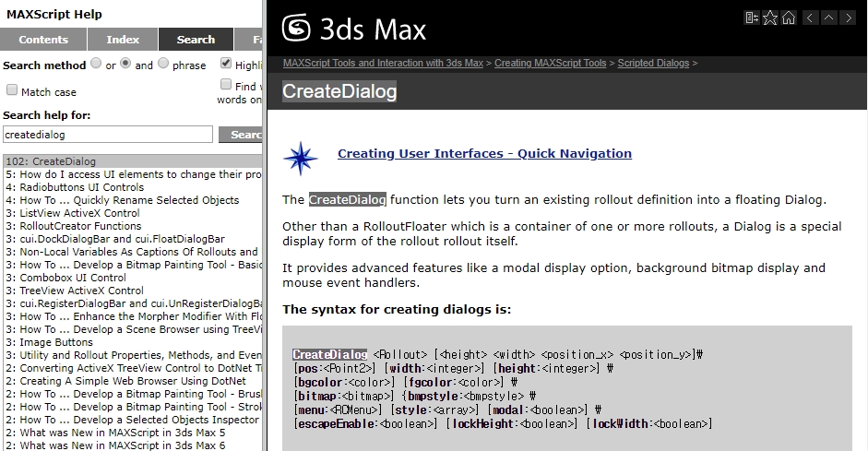Select result 'How do I access UI elements'
Viewport: 868px width, 451px height.
coord(133,174)
